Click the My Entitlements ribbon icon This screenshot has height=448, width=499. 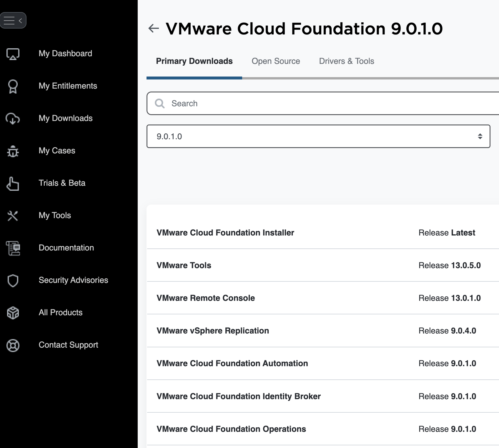click(x=13, y=86)
